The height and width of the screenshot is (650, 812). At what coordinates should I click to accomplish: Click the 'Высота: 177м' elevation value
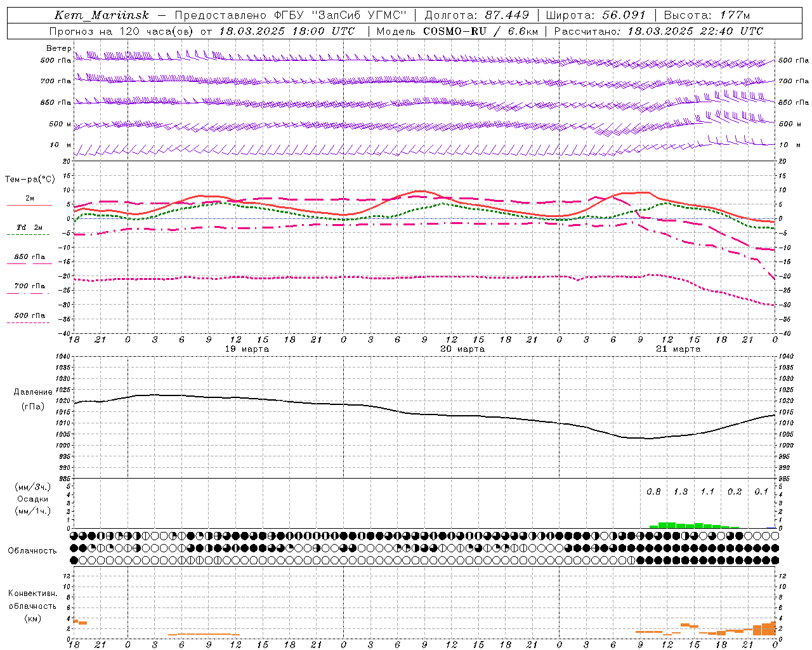(707, 15)
